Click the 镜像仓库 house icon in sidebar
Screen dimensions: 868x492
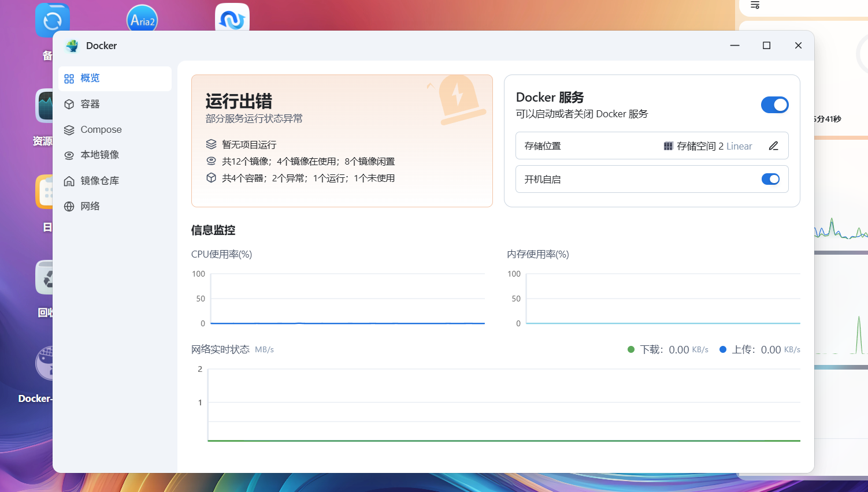click(69, 181)
